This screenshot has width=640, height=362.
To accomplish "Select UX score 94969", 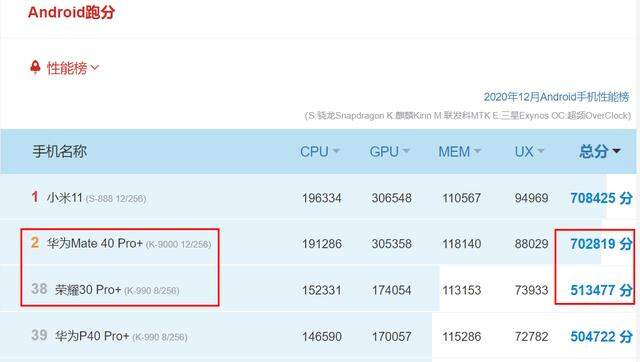I will [531, 198].
